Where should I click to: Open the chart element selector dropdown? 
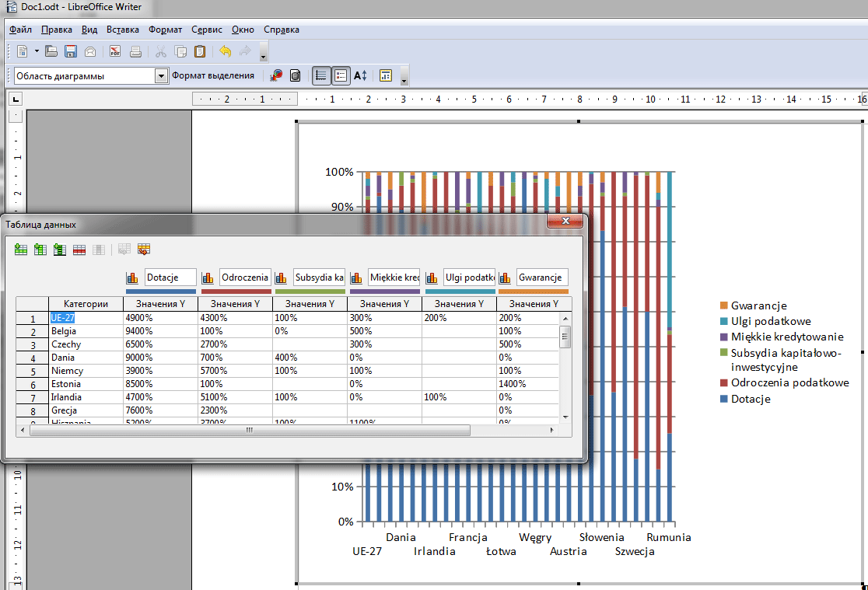click(x=161, y=76)
